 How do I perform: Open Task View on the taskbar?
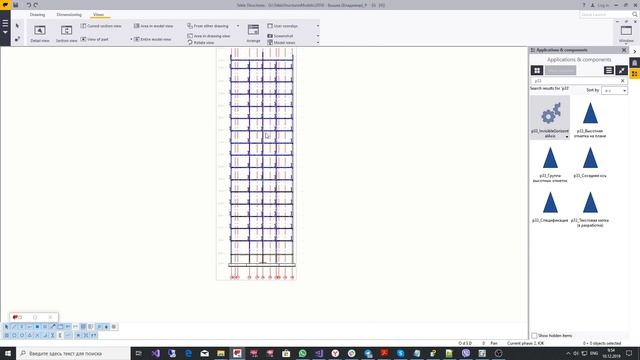pyautogui.click(x=138, y=353)
